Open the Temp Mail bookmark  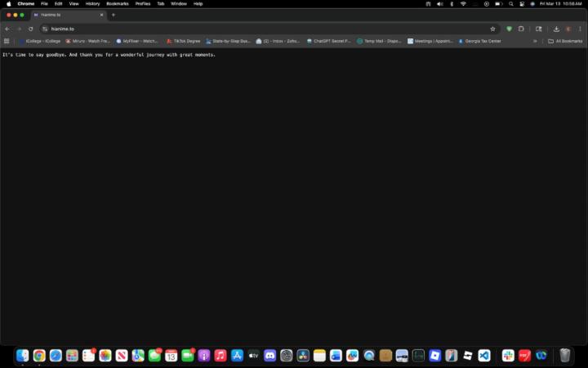[x=379, y=41]
